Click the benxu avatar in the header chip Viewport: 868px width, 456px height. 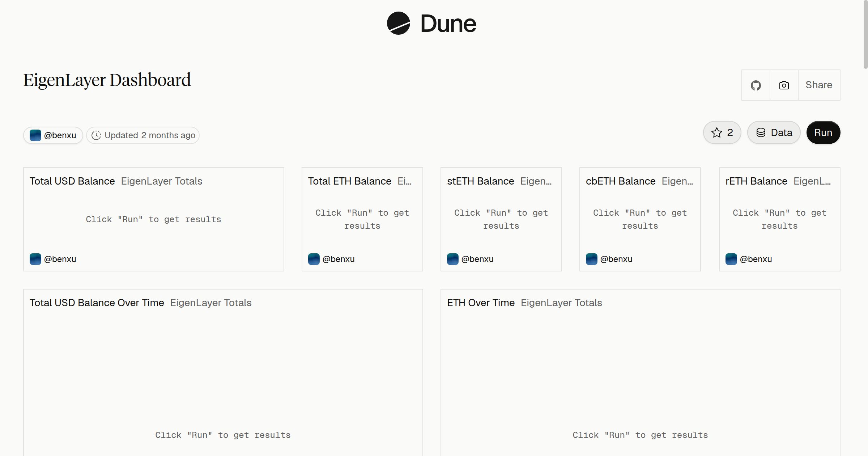(x=35, y=135)
